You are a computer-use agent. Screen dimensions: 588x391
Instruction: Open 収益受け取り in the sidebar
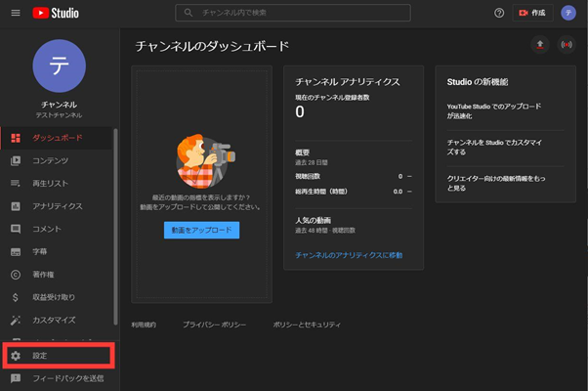tap(57, 297)
